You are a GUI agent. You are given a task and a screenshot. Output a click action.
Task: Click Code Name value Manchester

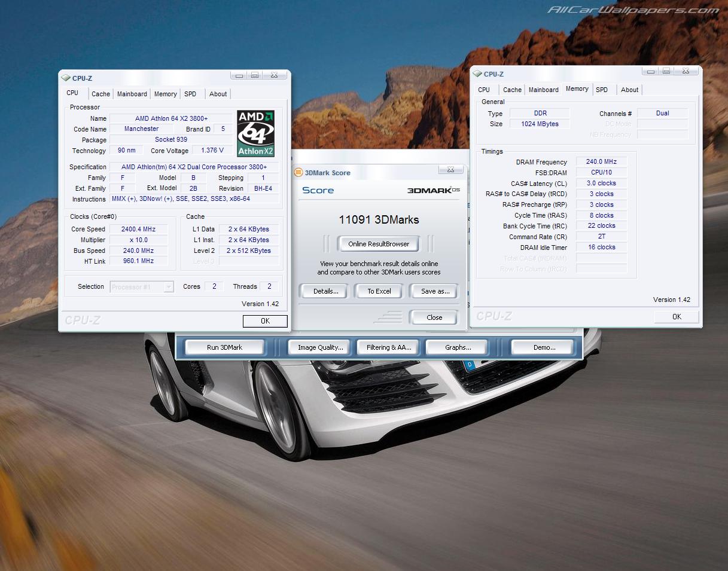click(141, 129)
